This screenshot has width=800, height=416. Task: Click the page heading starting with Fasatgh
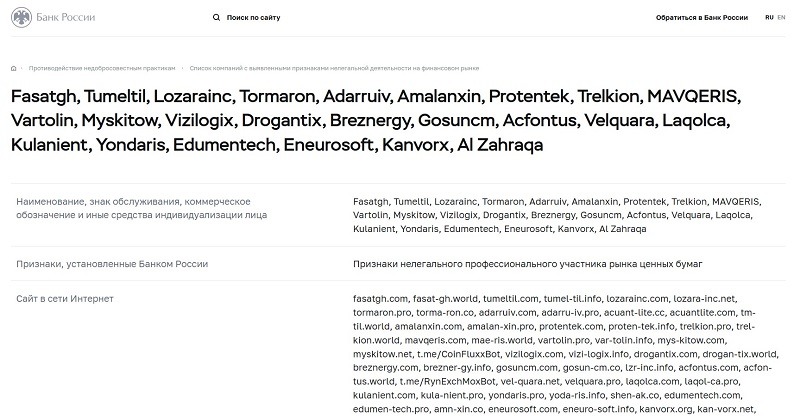point(376,120)
